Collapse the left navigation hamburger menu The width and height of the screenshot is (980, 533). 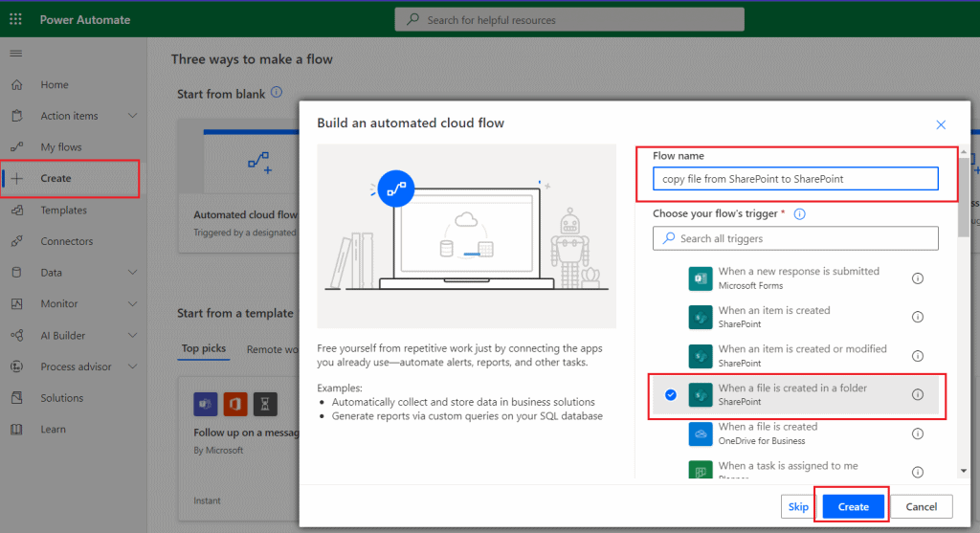coord(16,54)
